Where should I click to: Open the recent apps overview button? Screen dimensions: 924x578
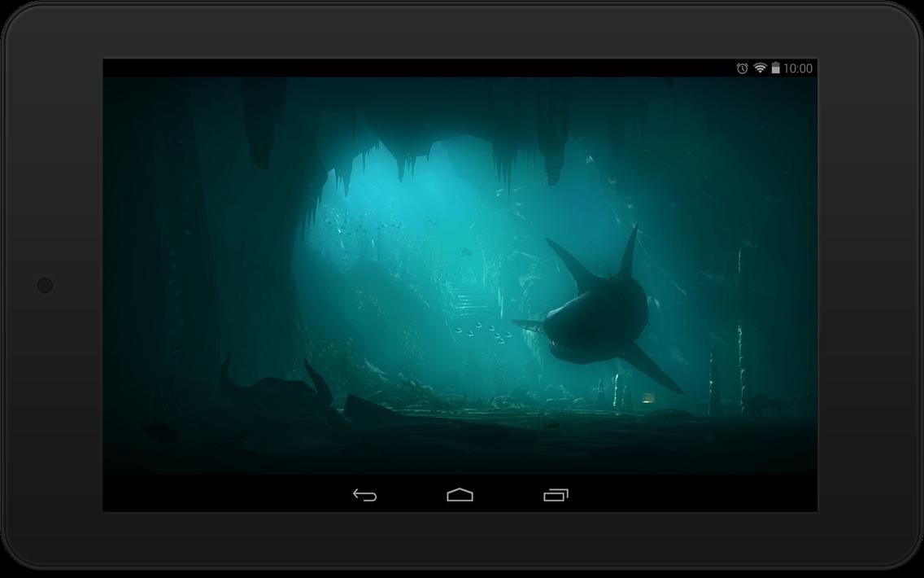pyautogui.click(x=556, y=495)
